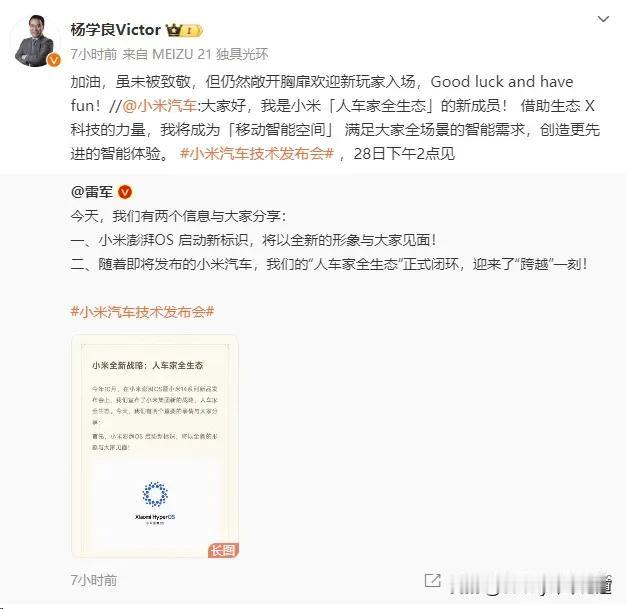Expand the post options chevron at top right
The width and height of the screenshot is (626, 609).
tap(603, 19)
